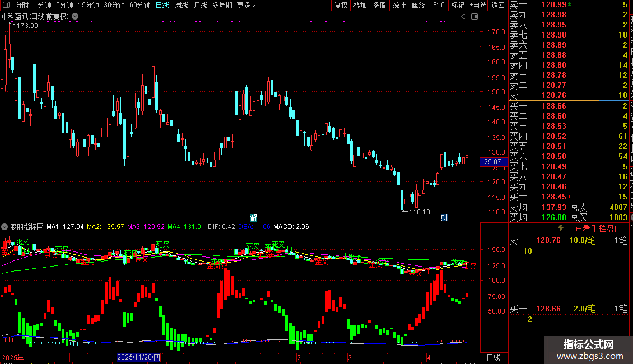This screenshot has height=364, width=633.
Task: Click the 2.0/笔 value in 买一 detail row
Action: pyautogui.click(x=585, y=309)
